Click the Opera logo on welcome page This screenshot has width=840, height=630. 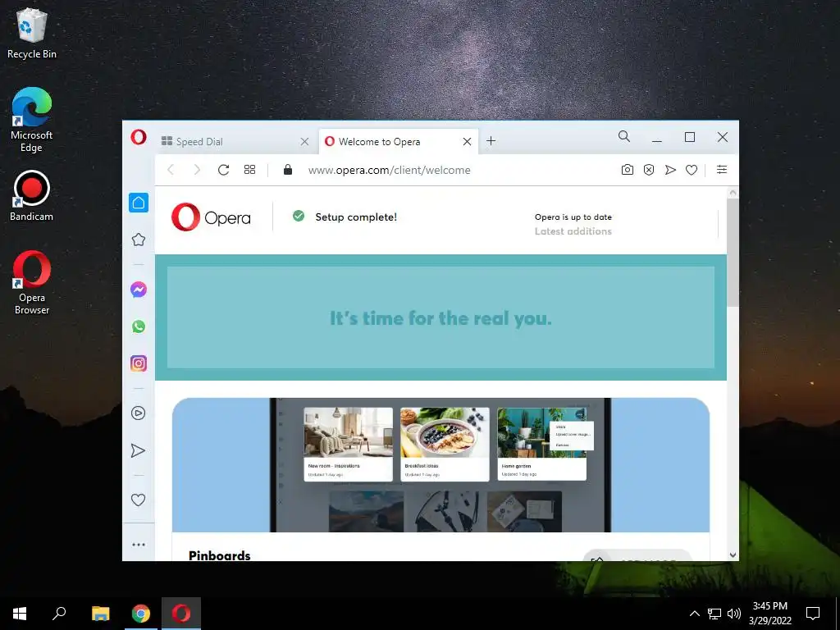(211, 217)
